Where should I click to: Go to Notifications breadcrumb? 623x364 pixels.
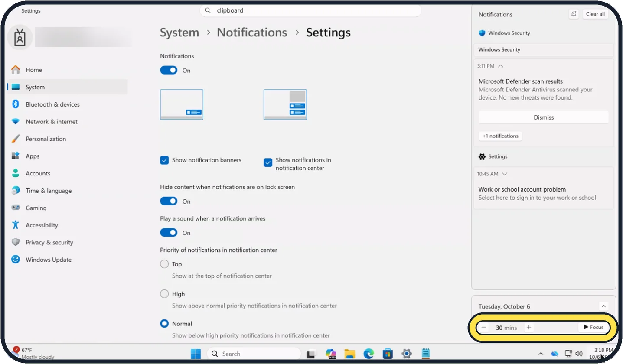point(252,32)
